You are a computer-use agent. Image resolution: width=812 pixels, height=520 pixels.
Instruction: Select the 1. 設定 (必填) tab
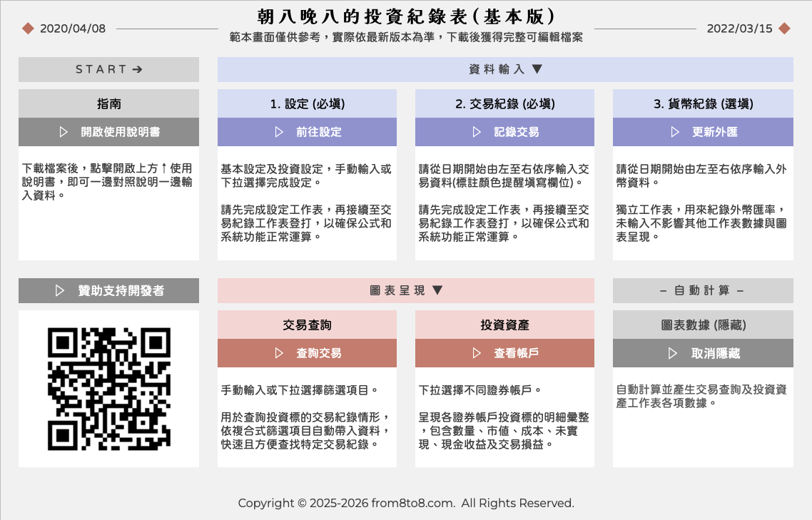click(307, 103)
